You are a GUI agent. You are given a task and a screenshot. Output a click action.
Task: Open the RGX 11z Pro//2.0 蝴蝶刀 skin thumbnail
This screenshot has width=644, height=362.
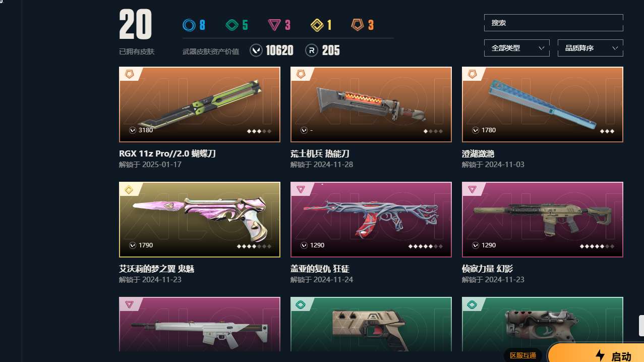(x=200, y=105)
